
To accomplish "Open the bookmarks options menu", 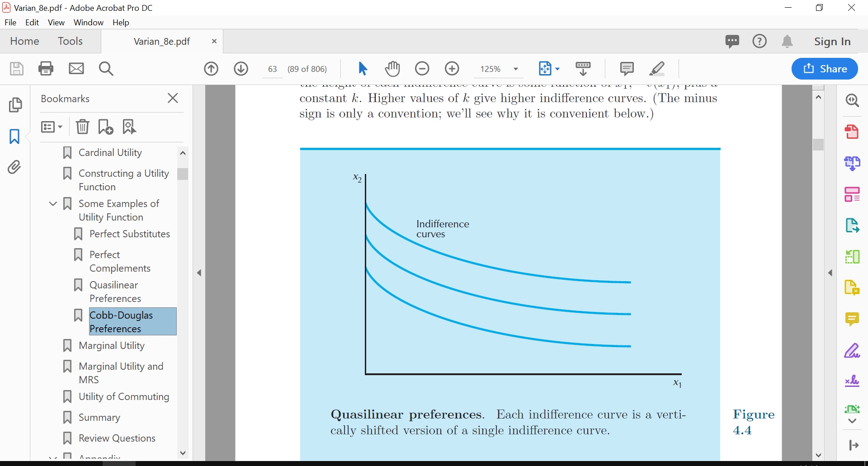I will [x=52, y=127].
